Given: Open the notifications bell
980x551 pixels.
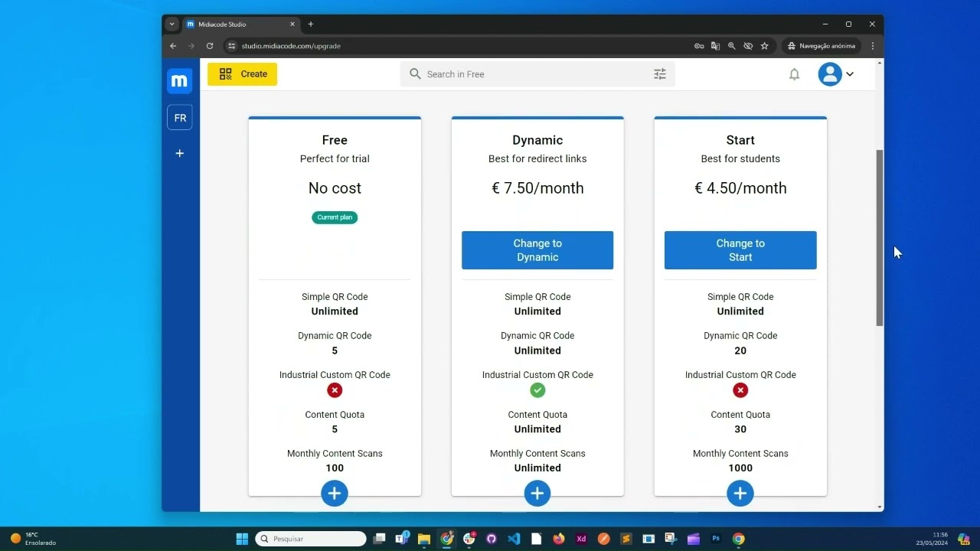Looking at the screenshot, I should [x=794, y=74].
